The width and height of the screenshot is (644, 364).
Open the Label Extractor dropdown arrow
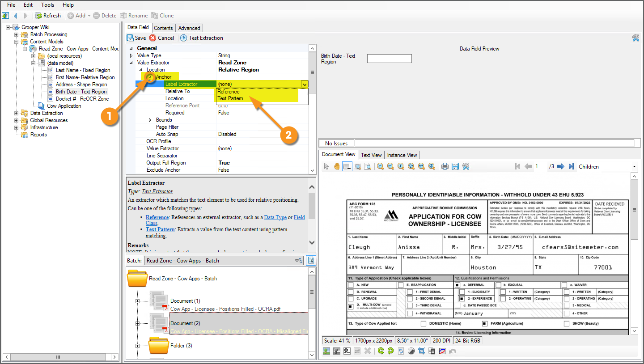tap(305, 84)
